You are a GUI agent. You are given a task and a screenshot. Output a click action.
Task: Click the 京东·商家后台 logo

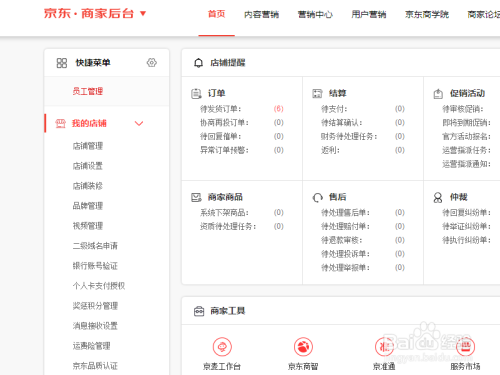(x=89, y=13)
